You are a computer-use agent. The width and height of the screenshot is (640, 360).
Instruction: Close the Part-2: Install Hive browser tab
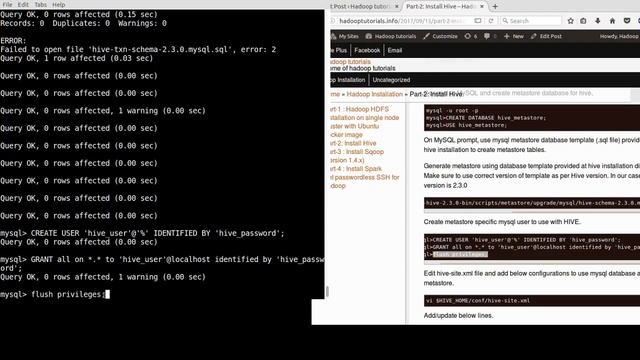[482, 7]
